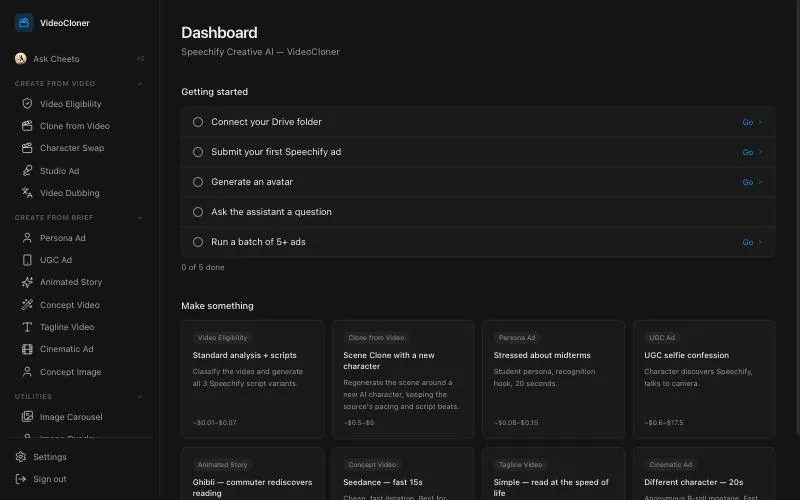
Task: Collapse the Utilities section
Action: tap(140, 396)
